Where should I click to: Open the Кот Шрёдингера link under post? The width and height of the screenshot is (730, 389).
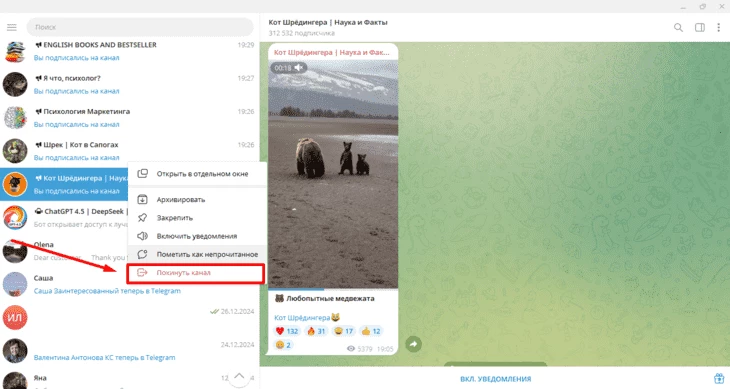(302, 318)
